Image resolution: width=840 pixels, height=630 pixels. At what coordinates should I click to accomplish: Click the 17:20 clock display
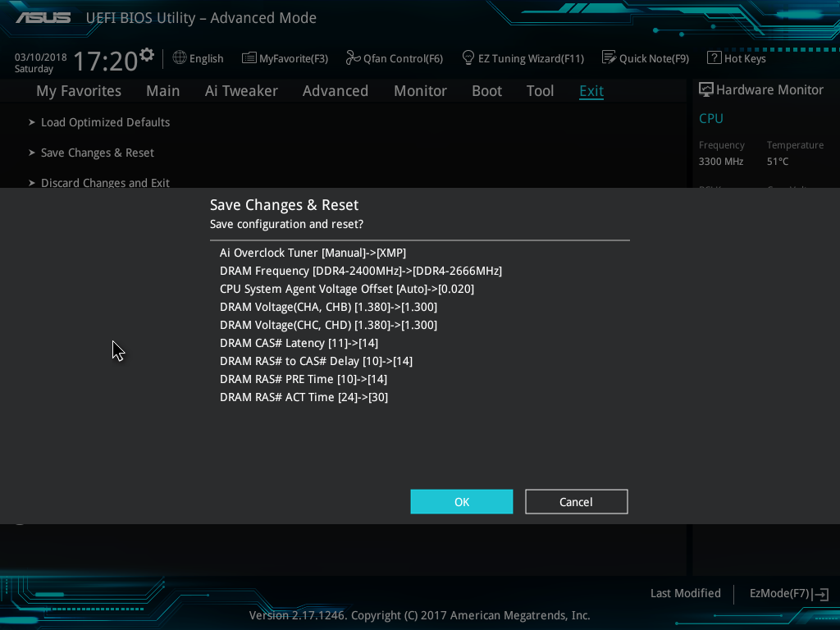coord(106,61)
